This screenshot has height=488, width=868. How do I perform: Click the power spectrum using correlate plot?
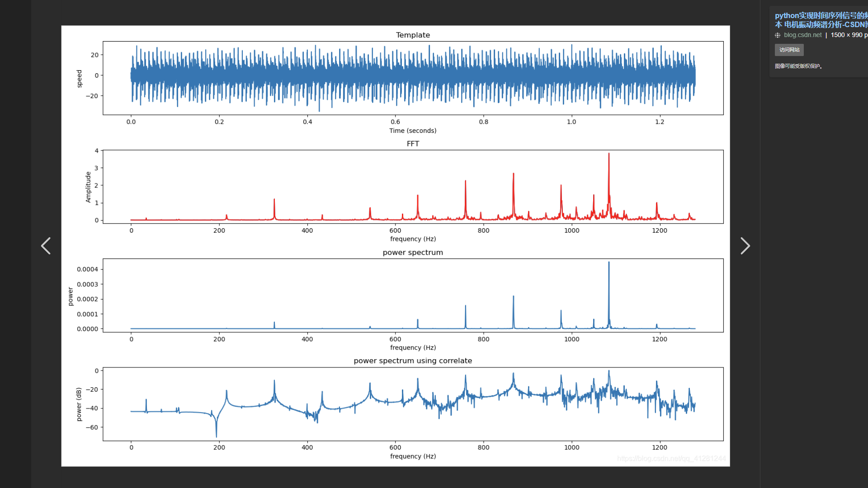(x=412, y=404)
